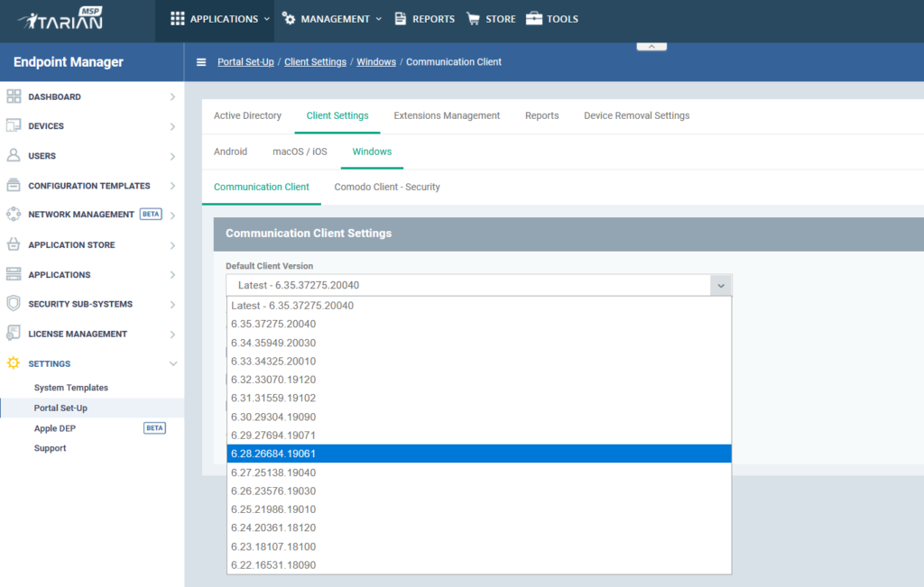The height and width of the screenshot is (587, 924).
Task: Toggle the hamburger sidebar menu icon
Action: tap(201, 62)
